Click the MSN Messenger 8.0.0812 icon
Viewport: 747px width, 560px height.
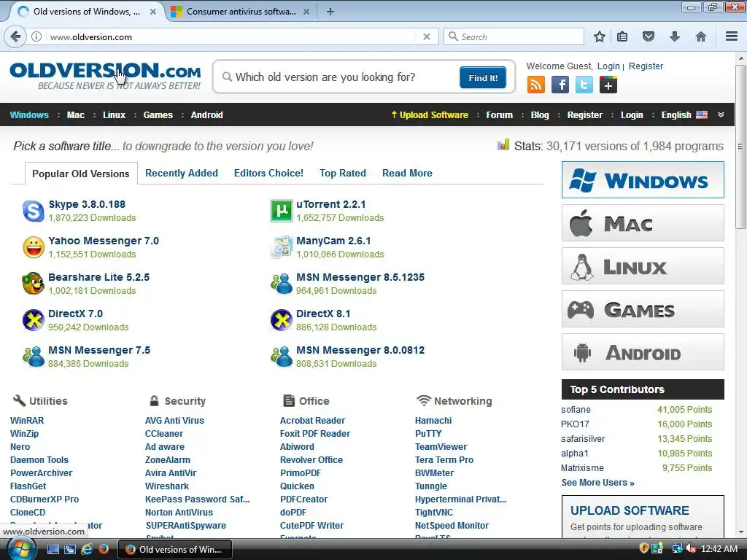tap(281, 357)
